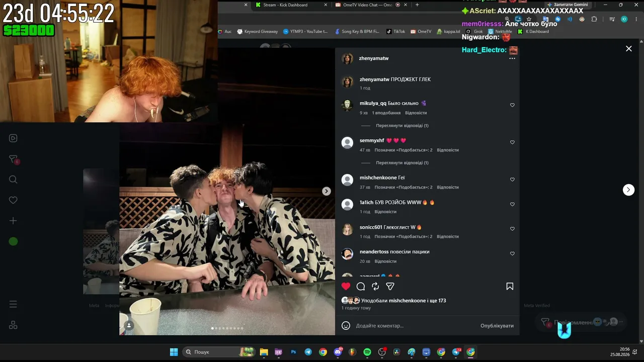644x362 pixels.
Task: Open Instagram search from the sidebar
Action: tap(13, 179)
